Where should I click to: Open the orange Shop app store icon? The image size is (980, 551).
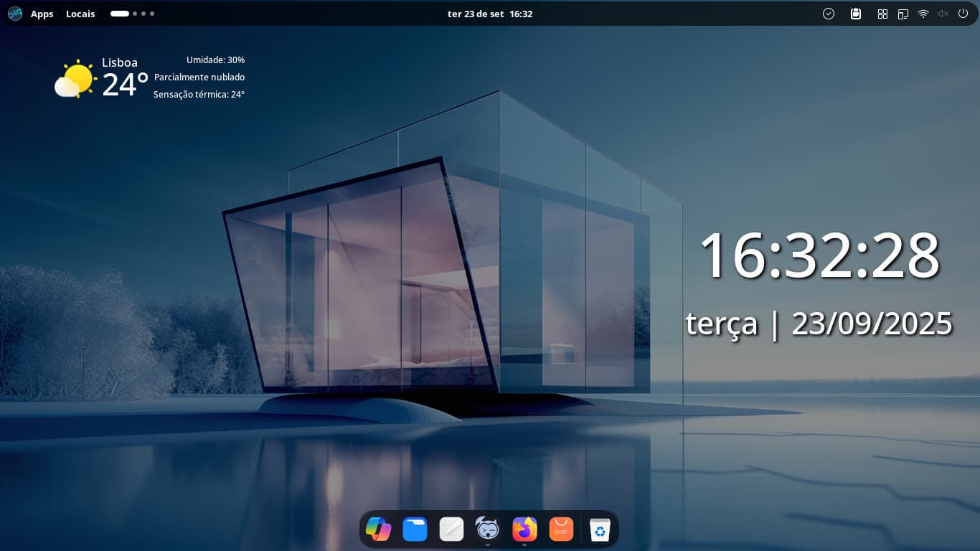561,529
